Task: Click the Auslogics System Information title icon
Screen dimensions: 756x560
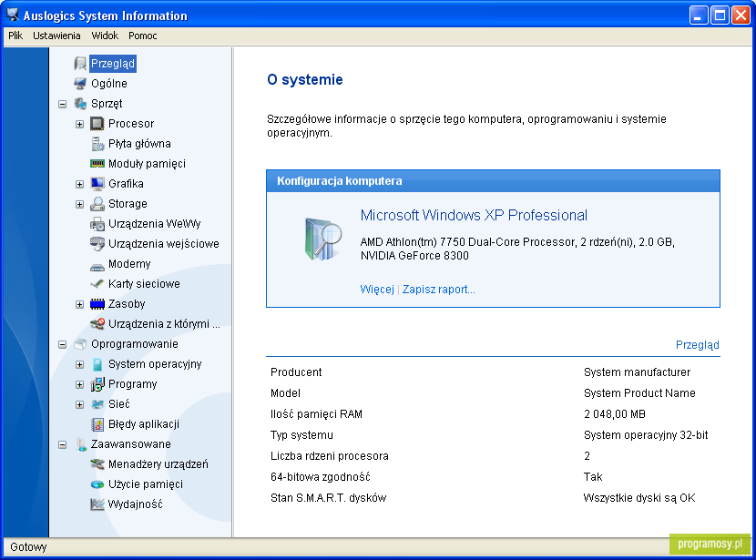Action: [13, 15]
